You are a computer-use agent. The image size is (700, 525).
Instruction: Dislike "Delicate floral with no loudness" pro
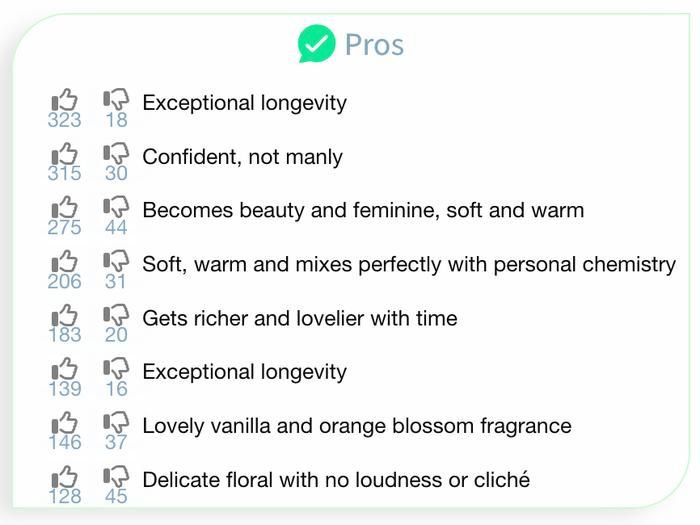click(116, 477)
